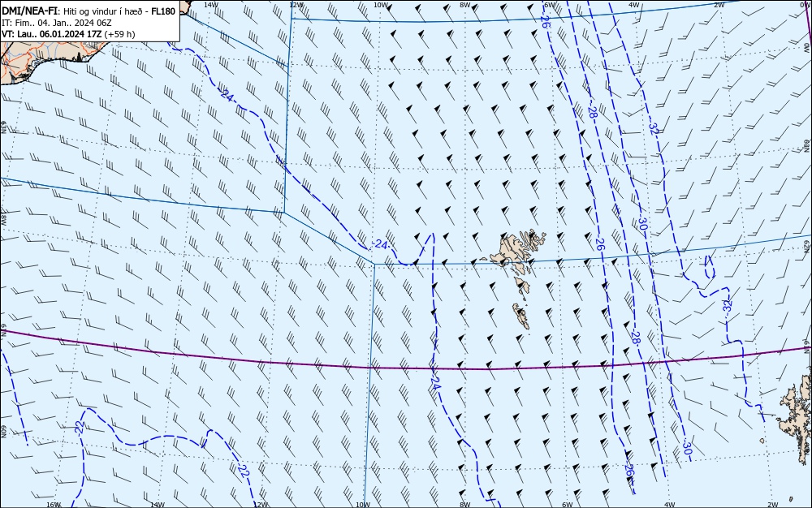
Task: Click the 10W label along the top edge
Action: point(381,4)
